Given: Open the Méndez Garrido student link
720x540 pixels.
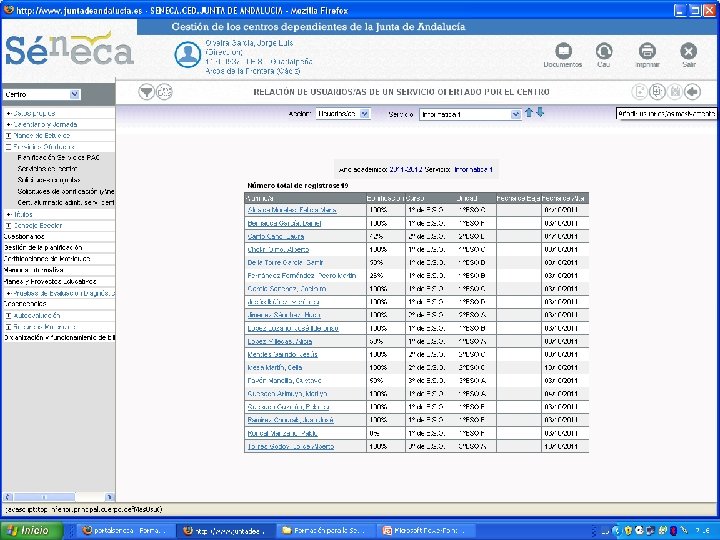Looking at the screenshot, I should 282,354.
